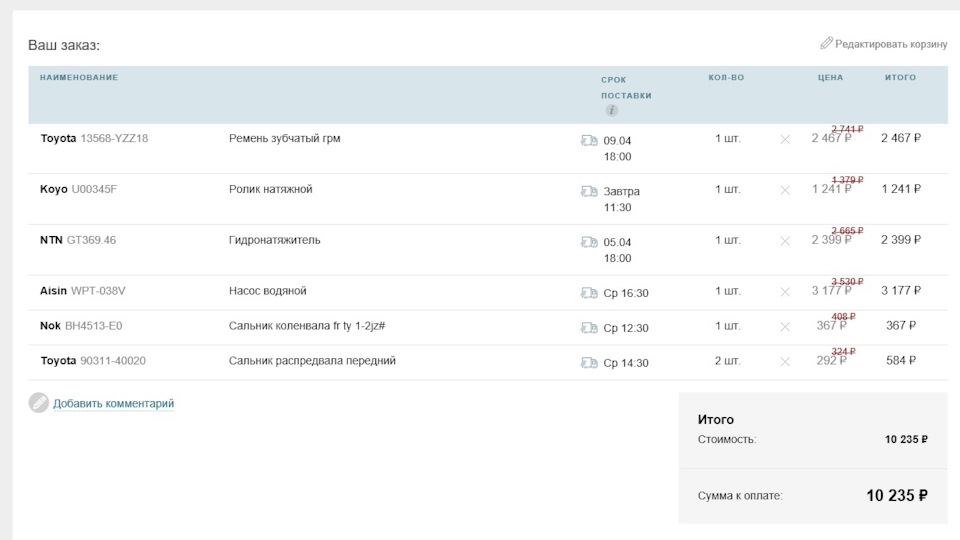Click delivery date 09.04 18:00
This screenshot has height=540, width=960.
click(x=617, y=149)
